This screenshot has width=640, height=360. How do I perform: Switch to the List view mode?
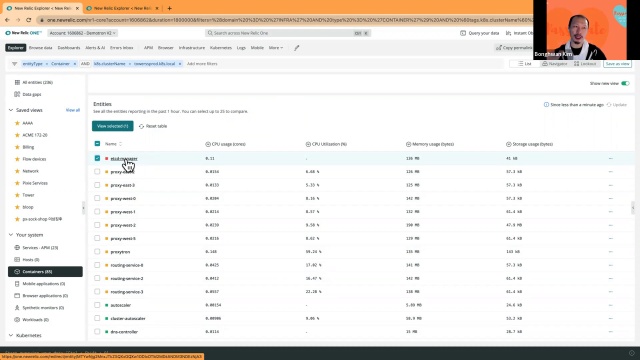pos(524,64)
